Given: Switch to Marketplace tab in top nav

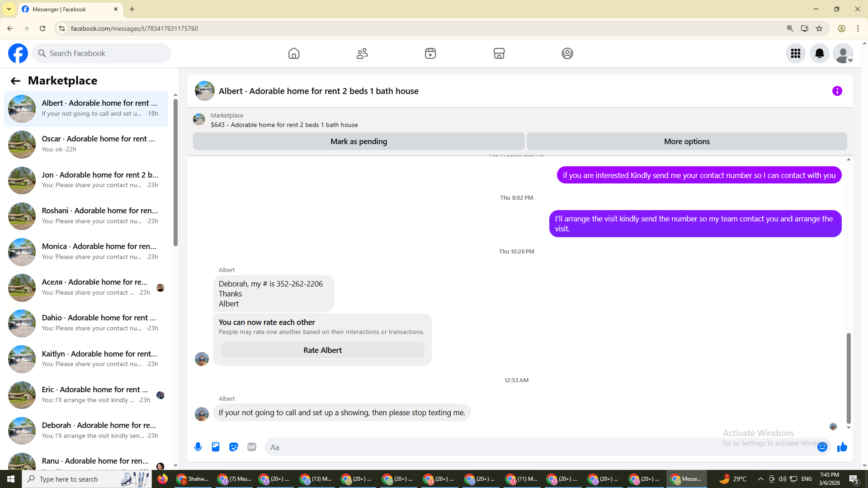Looking at the screenshot, I should pos(499,53).
